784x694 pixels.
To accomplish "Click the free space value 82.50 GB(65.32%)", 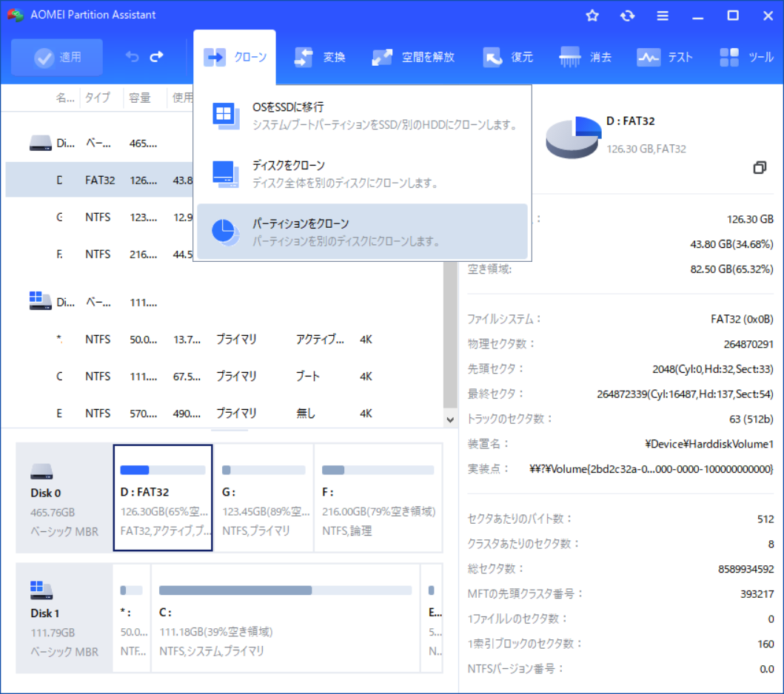I will (731, 269).
